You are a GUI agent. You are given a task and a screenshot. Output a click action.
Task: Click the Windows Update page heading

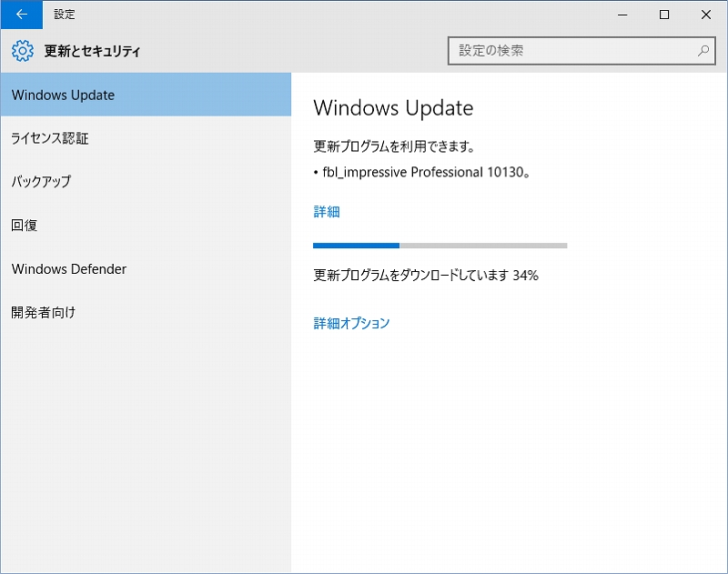pos(393,108)
